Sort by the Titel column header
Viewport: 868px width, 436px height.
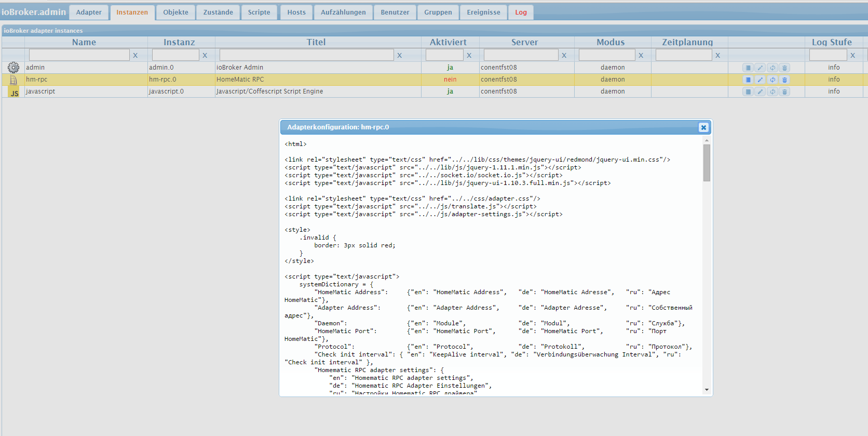pos(316,42)
